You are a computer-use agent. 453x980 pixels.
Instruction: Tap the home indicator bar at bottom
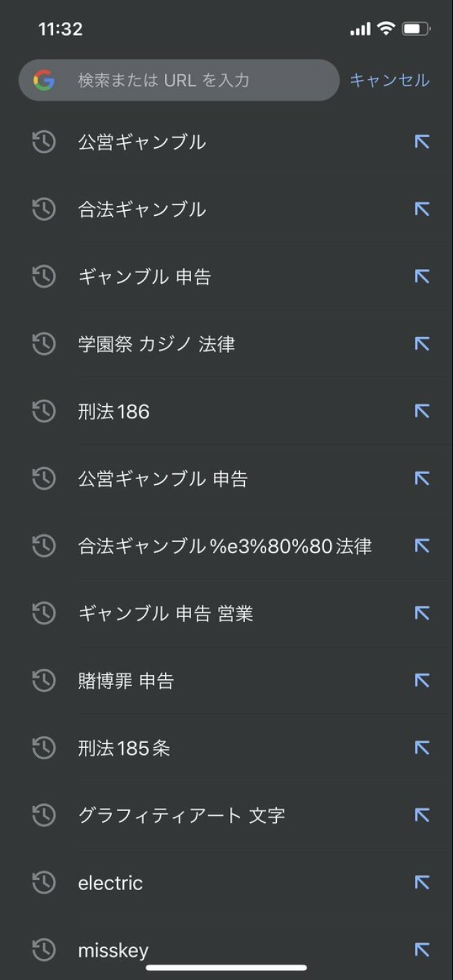[226, 967]
